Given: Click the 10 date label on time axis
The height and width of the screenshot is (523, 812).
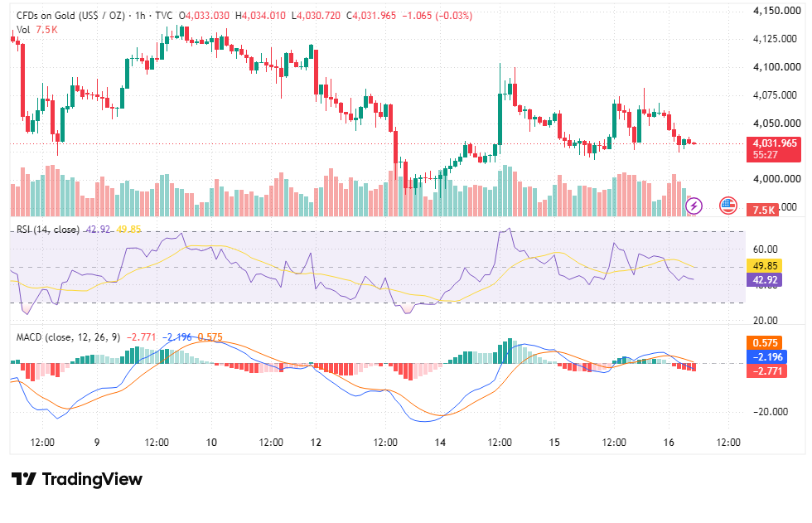Looking at the screenshot, I should point(211,443).
